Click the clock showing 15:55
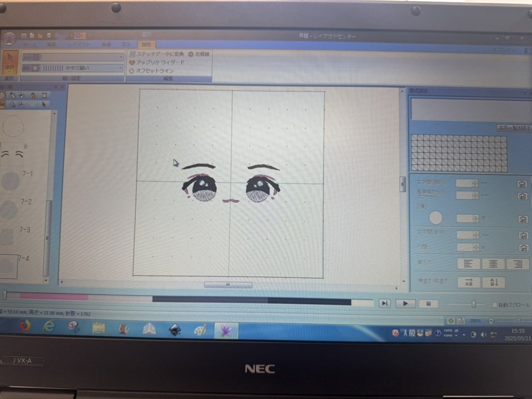This screenshot has height=399, width=532. pos(518,331)
